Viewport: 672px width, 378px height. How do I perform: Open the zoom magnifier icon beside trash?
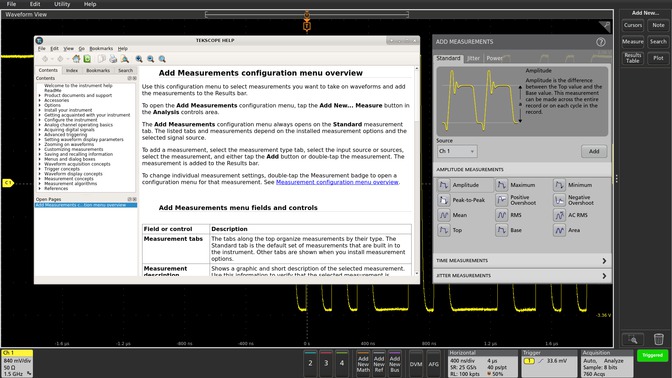(633, 339)
